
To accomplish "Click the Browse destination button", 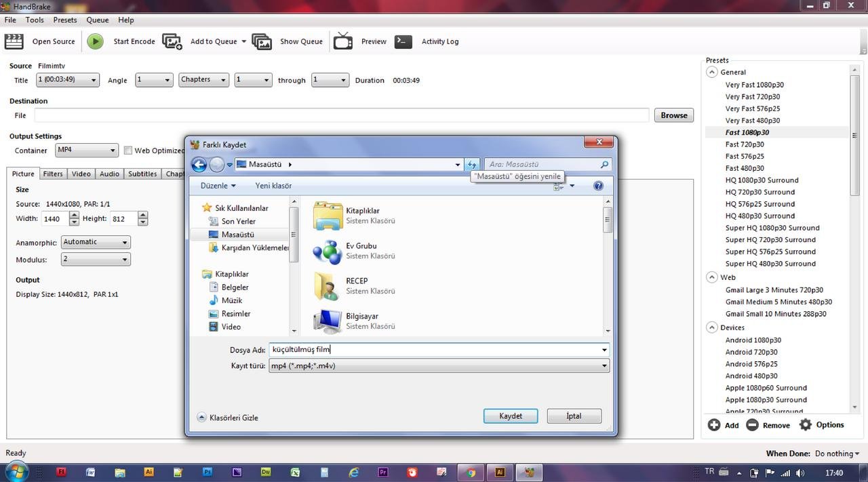I will coord(674,115).
